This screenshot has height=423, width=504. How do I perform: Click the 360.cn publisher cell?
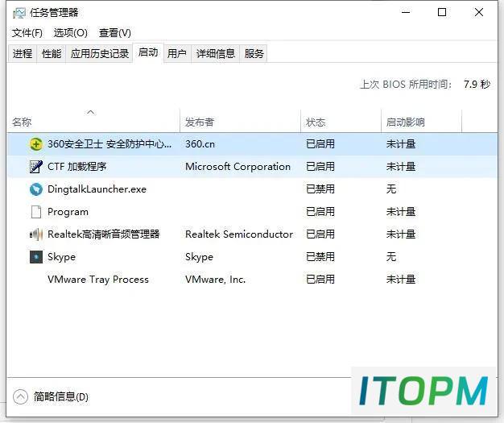click(200, 143)
